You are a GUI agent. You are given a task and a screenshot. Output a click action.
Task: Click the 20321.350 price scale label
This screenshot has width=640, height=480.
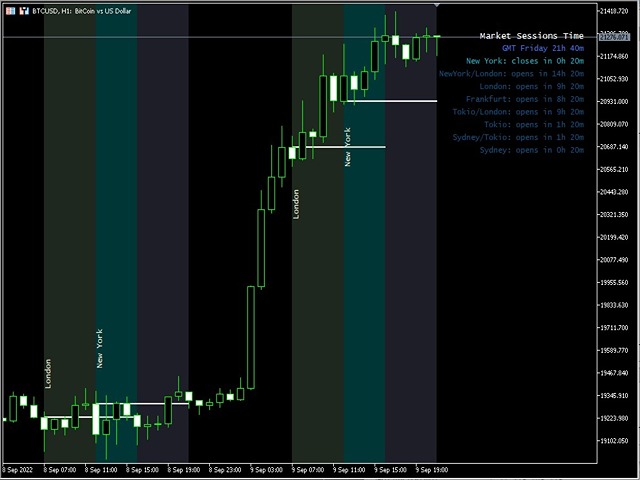coord(614,214)
